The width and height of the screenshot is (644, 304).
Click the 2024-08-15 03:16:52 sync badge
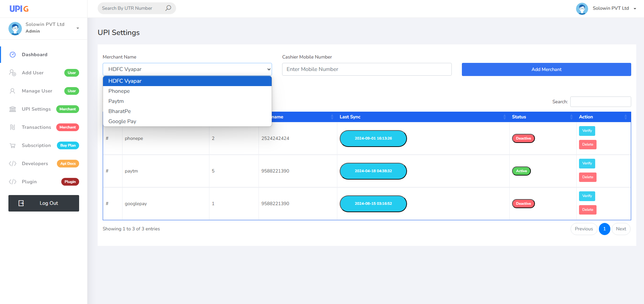click(x=373, y=204)
